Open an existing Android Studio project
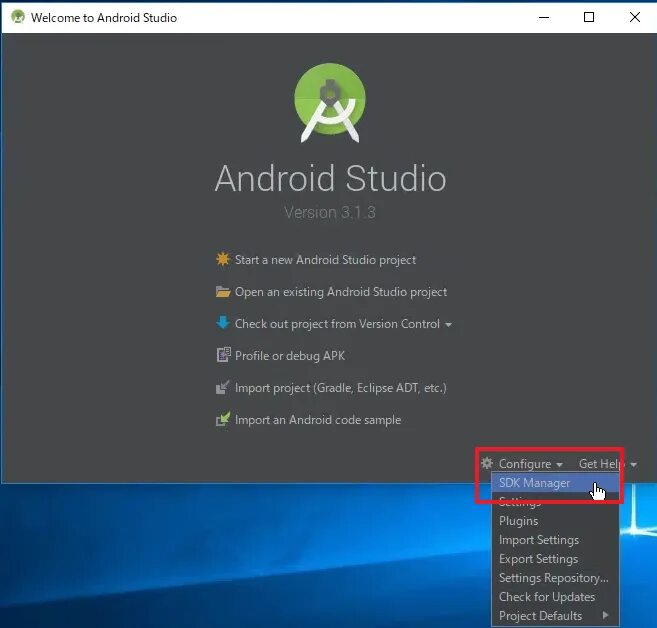This screenshot has width=657, height=628. point(341,292)
